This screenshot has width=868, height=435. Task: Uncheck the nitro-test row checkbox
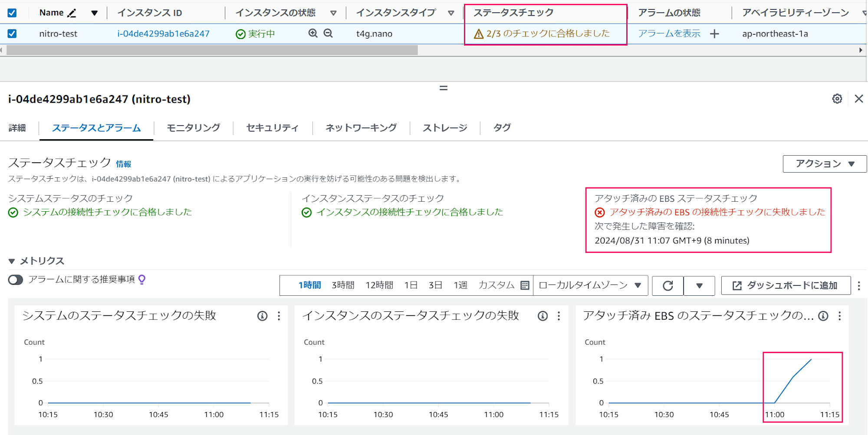tap(12, 33)
